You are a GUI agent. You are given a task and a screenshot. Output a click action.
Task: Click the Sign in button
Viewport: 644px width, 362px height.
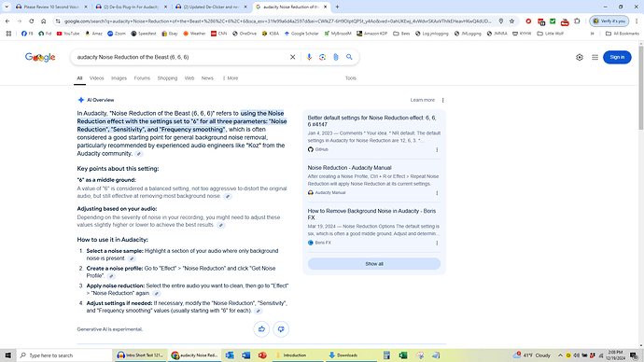pyautogui.click(x=617, y=57)
